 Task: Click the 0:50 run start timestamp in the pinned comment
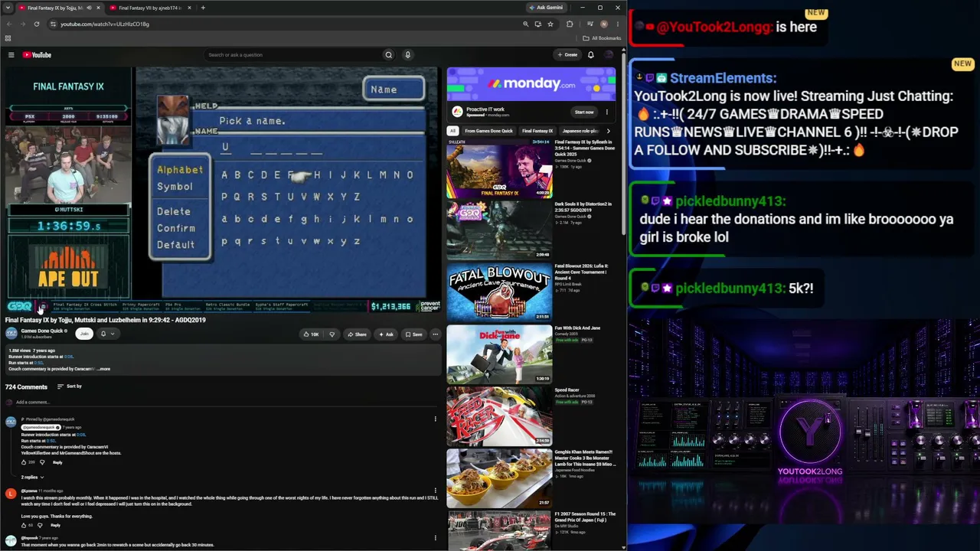click(x=50, y=441)
